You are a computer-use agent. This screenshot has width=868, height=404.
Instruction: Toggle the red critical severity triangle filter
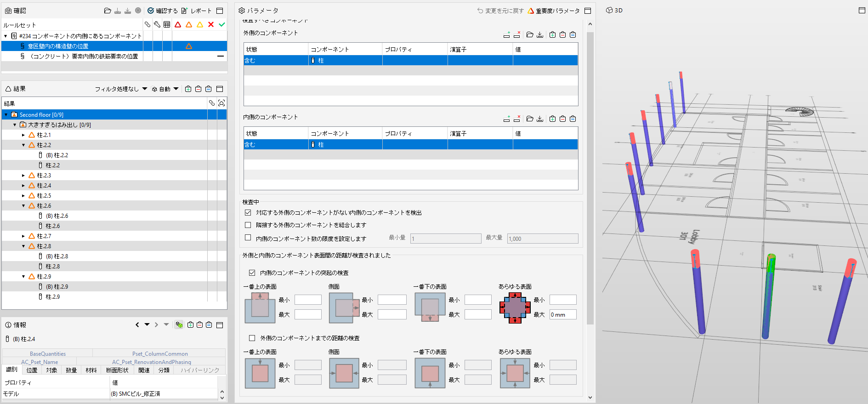[x=178, y=25]
